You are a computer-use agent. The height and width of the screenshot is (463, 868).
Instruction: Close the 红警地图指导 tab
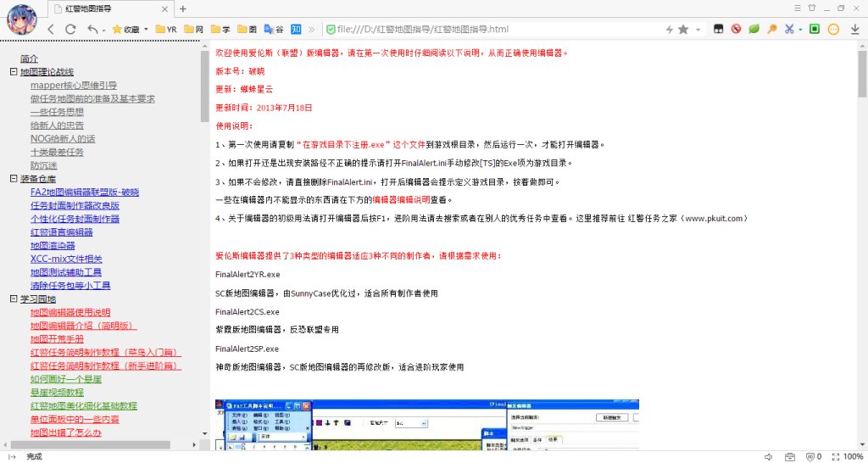click(165, 8)
